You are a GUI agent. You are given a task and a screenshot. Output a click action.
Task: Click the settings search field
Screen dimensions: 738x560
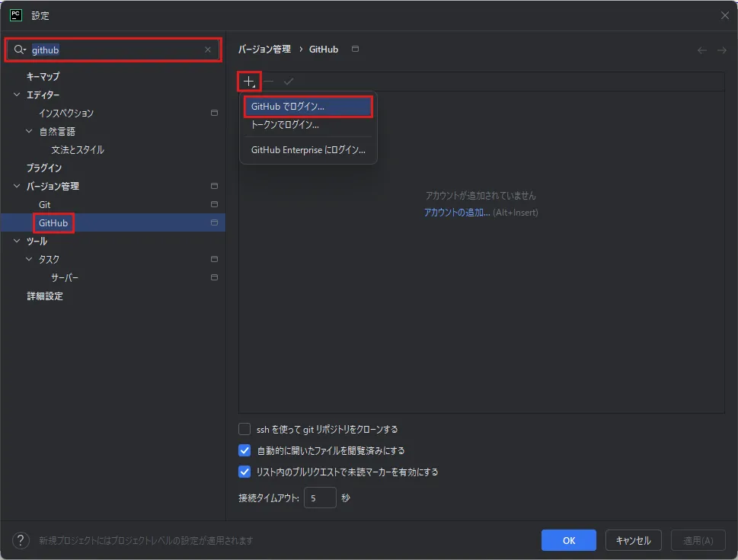pos(113,50)
